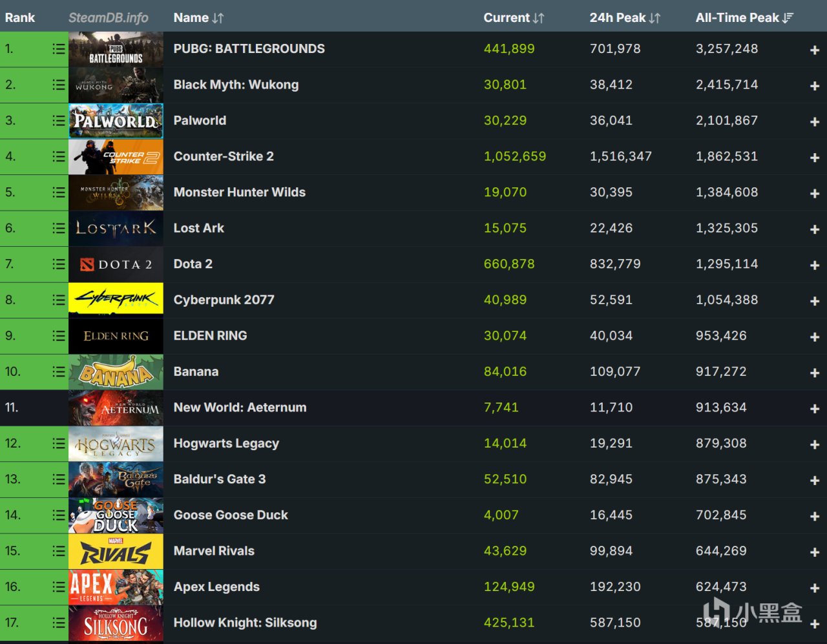
Task: Click the plus in the Marvel Rivals row
Action: (815, 552)
